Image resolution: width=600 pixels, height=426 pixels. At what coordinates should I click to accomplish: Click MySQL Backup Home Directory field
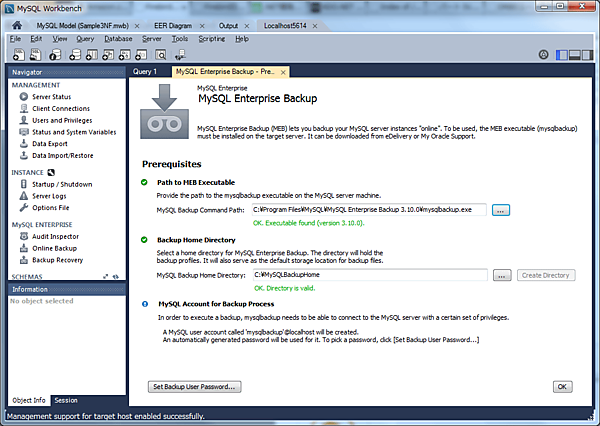pos(370,275)
